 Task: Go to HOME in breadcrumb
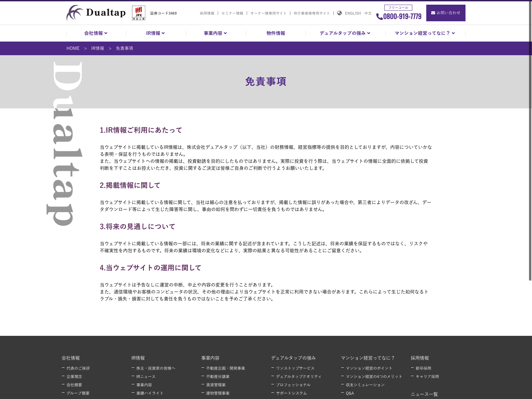(73, 48)
